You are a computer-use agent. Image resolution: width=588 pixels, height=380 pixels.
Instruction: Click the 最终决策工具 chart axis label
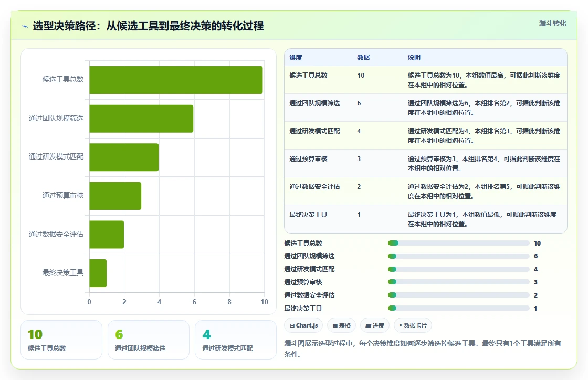click(x=63, y=272)
